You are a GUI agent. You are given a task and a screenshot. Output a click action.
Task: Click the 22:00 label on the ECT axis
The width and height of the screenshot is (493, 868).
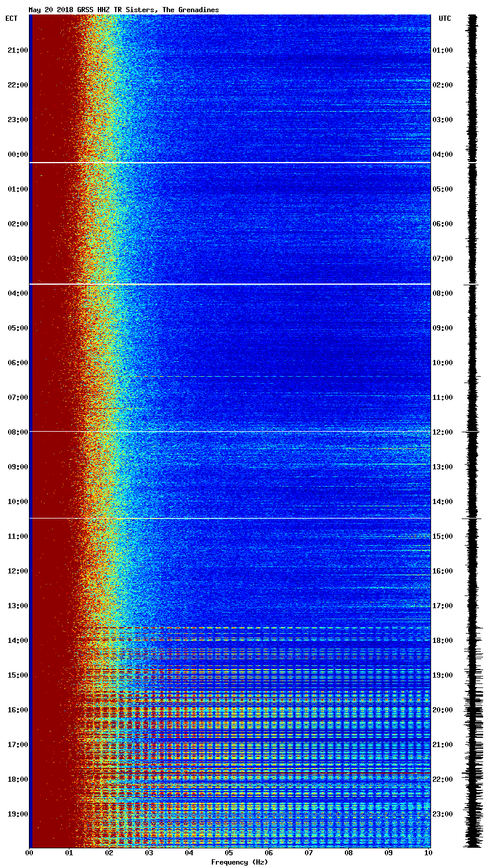point(17,85)
